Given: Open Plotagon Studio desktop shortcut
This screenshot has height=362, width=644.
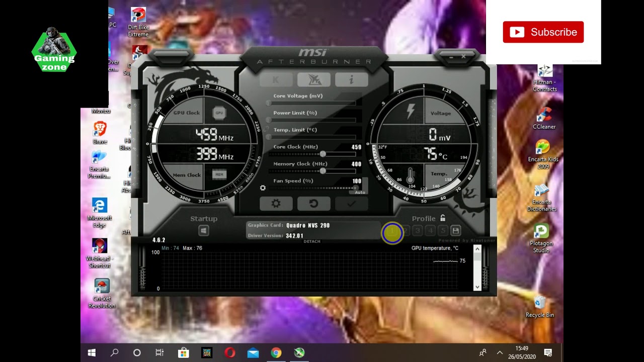Looking at the screenshot, I should tap(541, 239).
